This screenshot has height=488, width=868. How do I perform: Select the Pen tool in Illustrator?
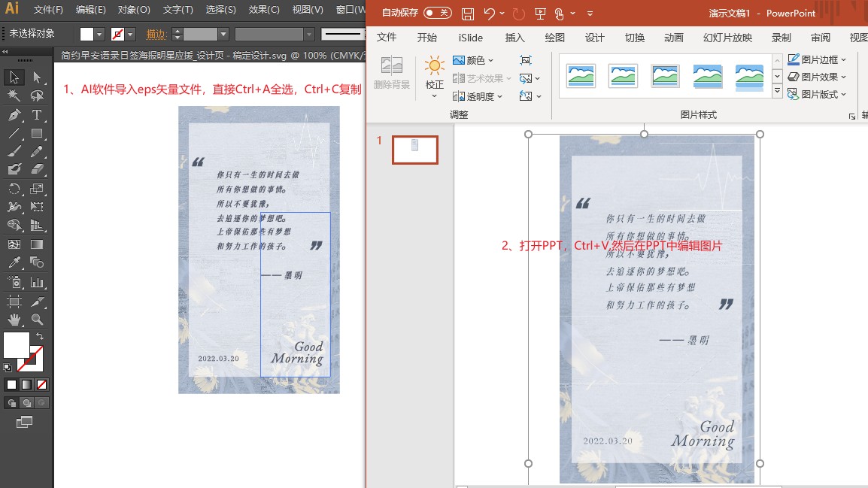(14, 115)
